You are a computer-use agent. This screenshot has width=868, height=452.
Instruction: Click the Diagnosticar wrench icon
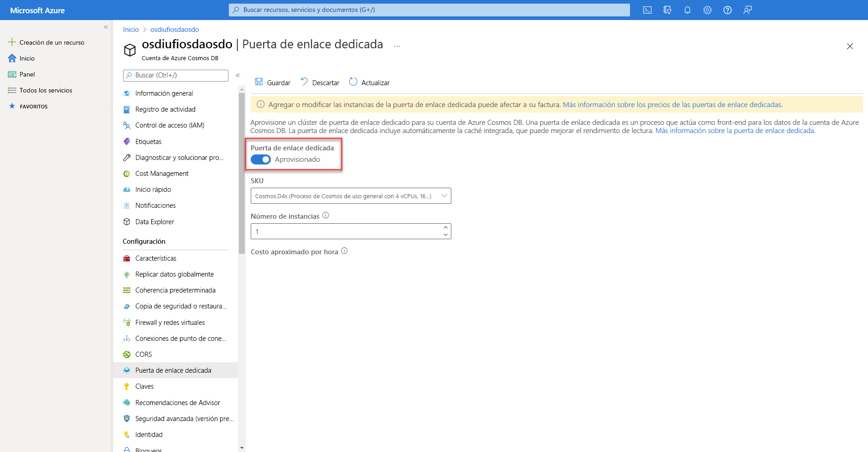[x=127, y=158]
